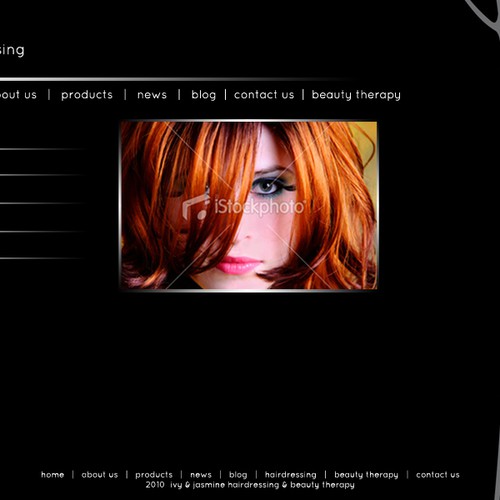The image size is (500, 500).
Task: Click the 2010 ivy & jasmine copyright text
Action: [250, 485]
